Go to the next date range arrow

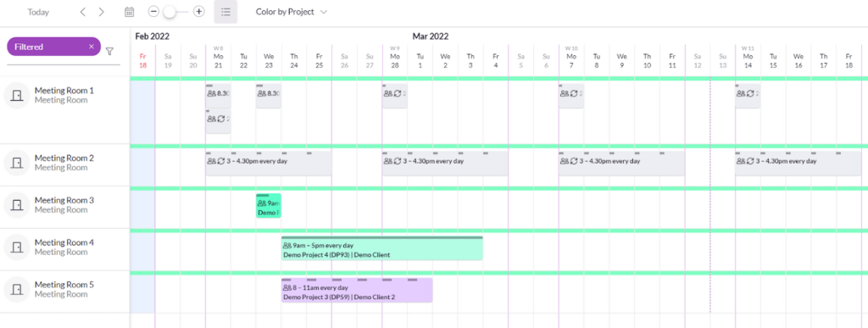101,12
